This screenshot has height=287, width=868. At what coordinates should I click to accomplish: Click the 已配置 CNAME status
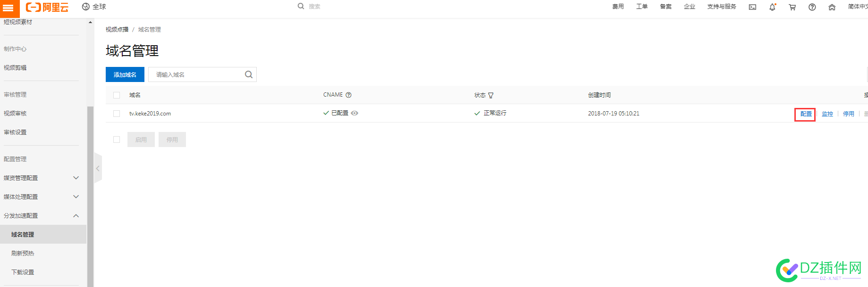tap(340, 113)
